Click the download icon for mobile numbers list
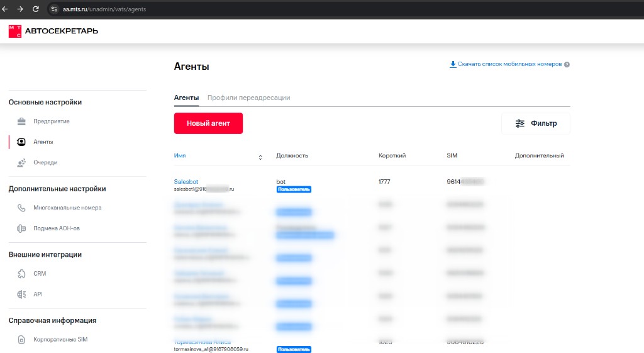 pyautogui.click(x=453, y=64)
